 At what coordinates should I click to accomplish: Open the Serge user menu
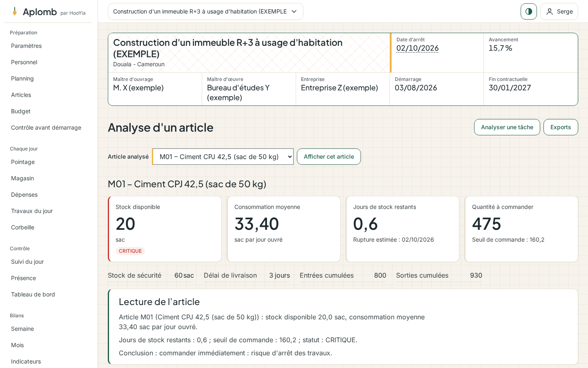tap(559, 11)
